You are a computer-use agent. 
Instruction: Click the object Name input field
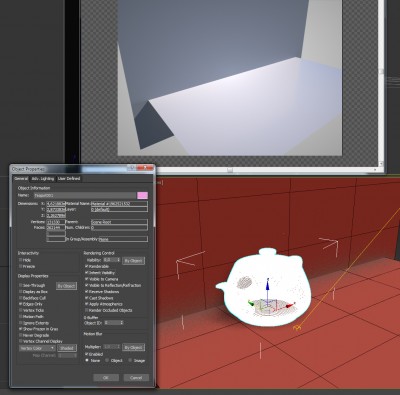click(x=85, y=195)
